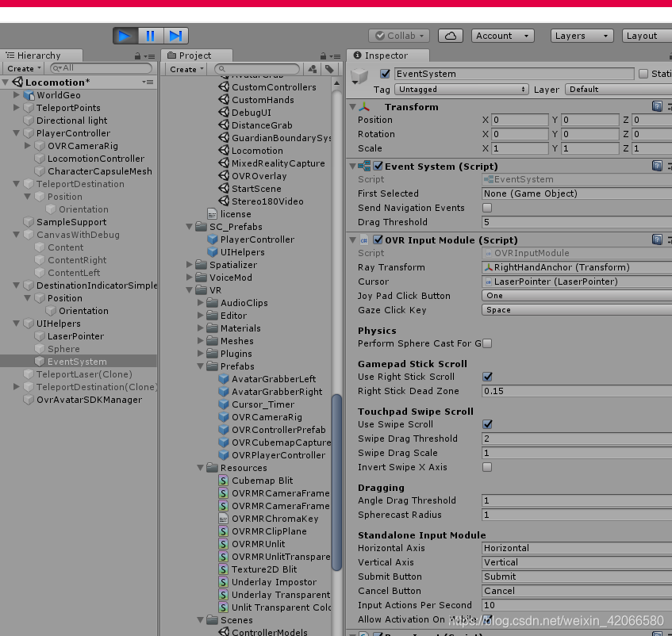
Task: Switch to the Project tab
Action: click(196, 56)
